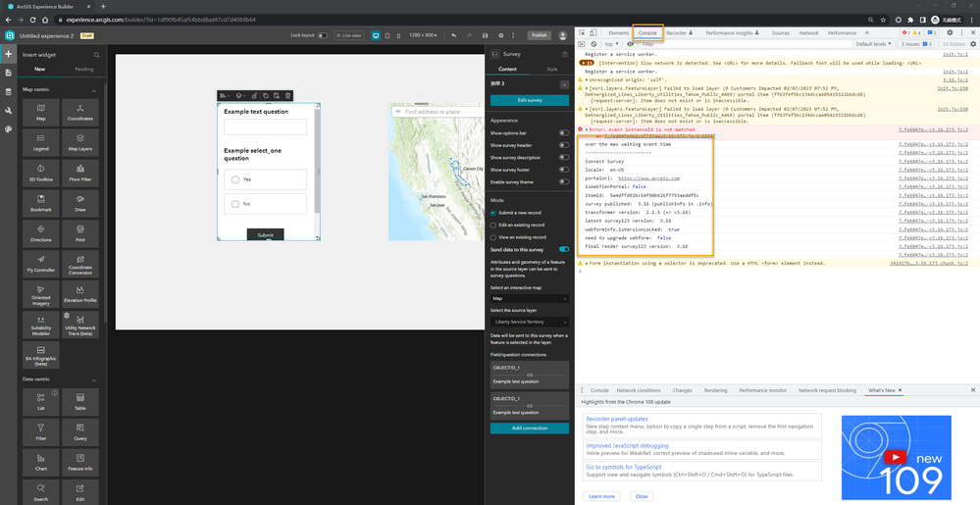Add the Table widget
Image resolution: width=980 pixels, height=505 pixels.
[80, 402]
